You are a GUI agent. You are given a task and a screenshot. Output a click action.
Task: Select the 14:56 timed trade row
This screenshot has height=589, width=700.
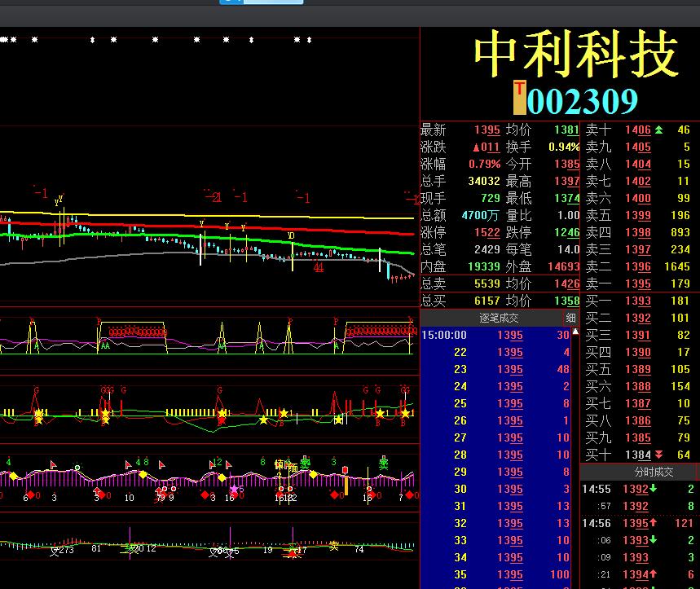pyautogui.click(x=639, y=523)
